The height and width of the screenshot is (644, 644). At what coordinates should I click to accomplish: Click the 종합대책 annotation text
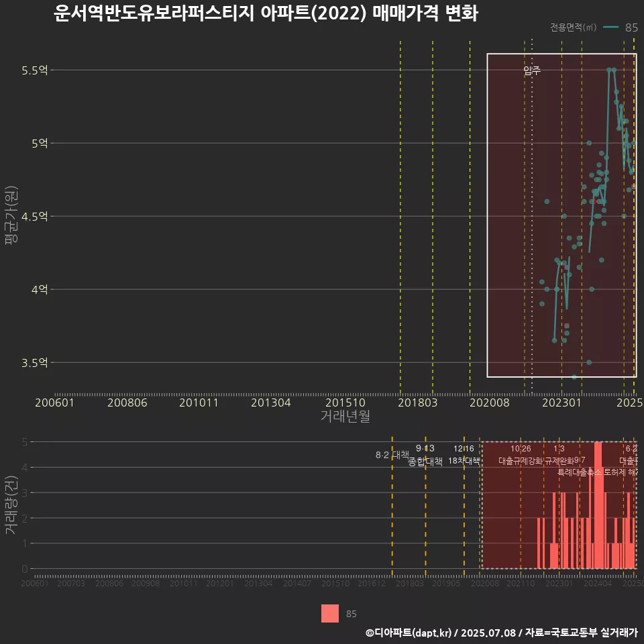point(425,462)
